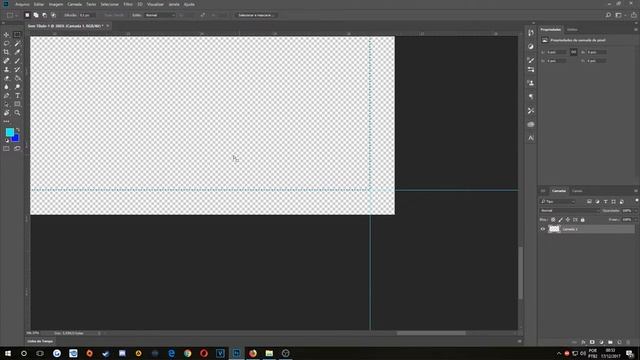The width and height of the screenshot is (640, 360).
Task: Select the Paint Bucket tool
Action: tap(17, 78)
